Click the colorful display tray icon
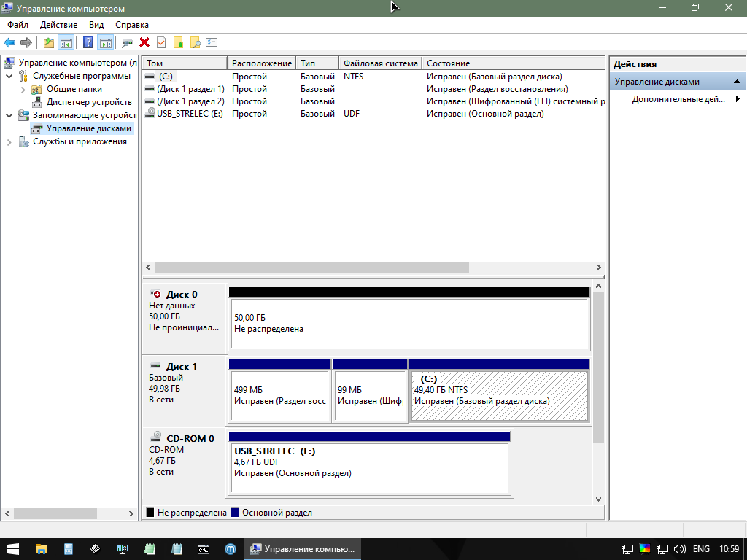 click(x=645, y=549)
